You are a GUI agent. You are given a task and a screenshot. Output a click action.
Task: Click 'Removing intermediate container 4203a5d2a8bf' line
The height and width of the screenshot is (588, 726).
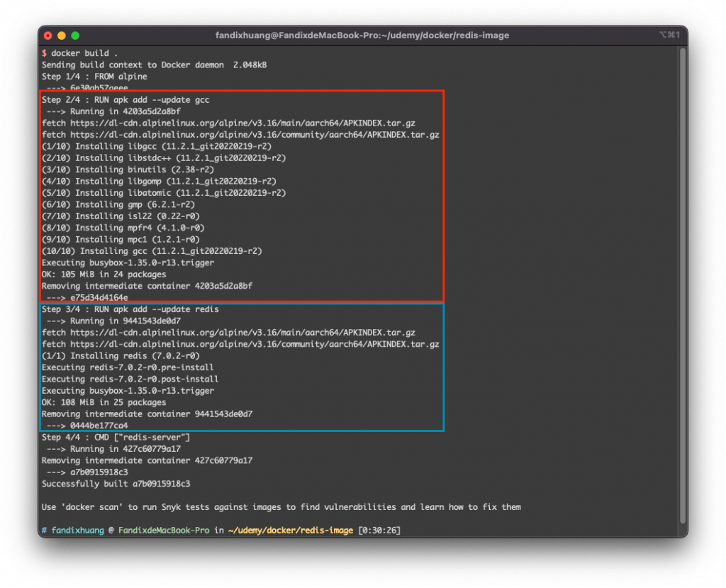[x=147, y=286]
